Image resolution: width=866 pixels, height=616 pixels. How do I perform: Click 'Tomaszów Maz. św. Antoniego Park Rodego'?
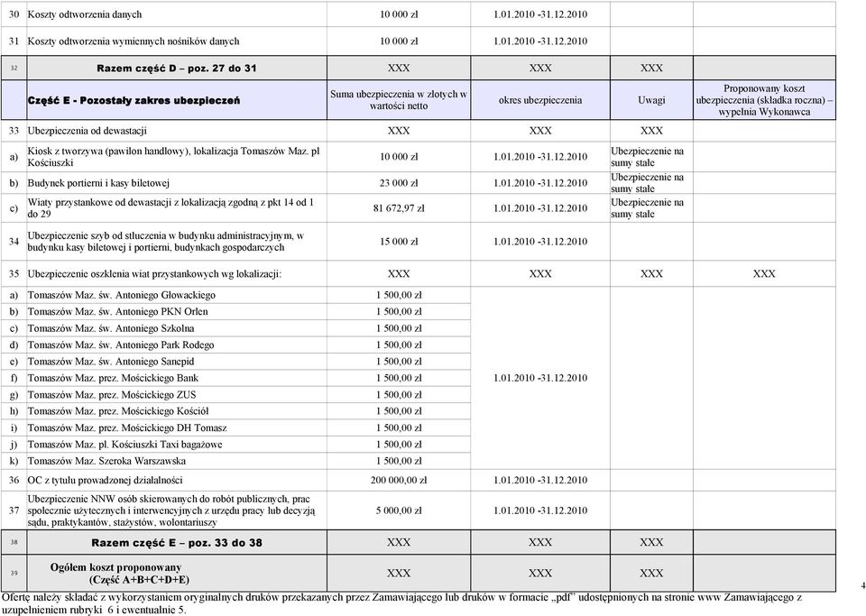(121, 345)
